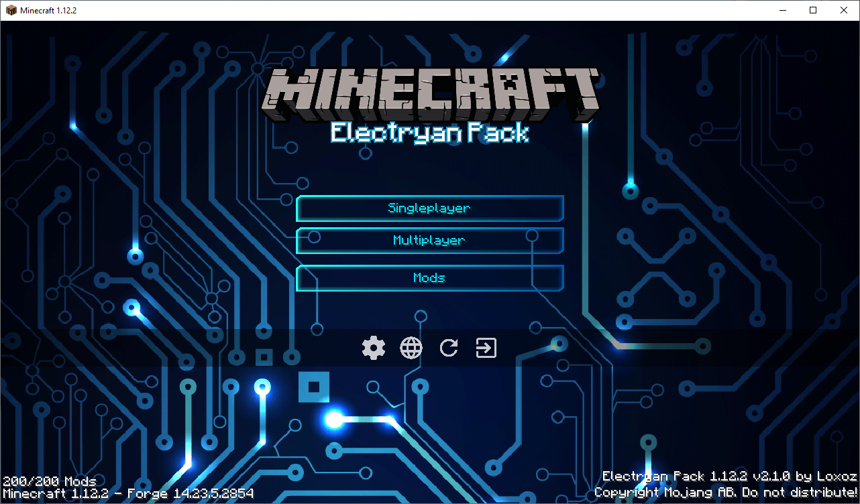Open the options gear icon
860x504 pixels.
[374, 348]
